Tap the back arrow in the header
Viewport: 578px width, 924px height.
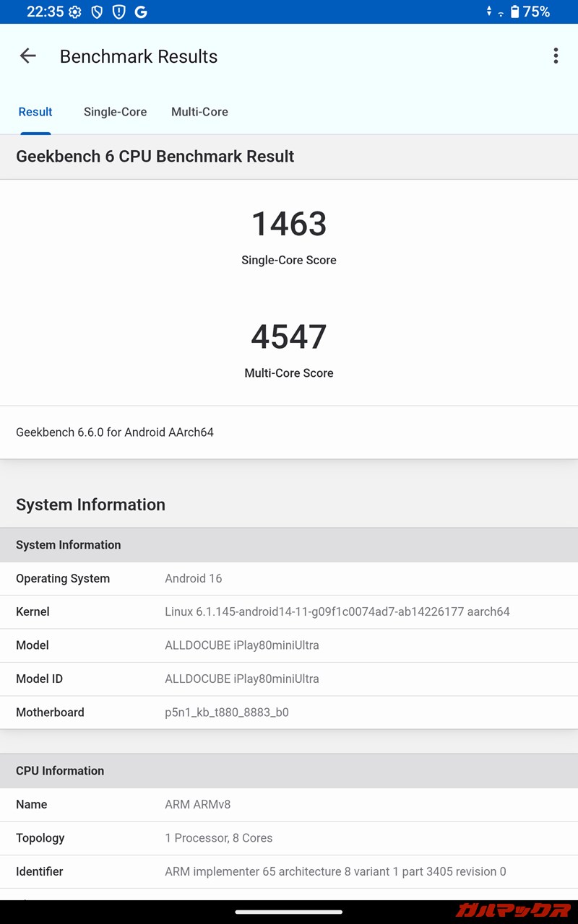[x=27, y=56]
